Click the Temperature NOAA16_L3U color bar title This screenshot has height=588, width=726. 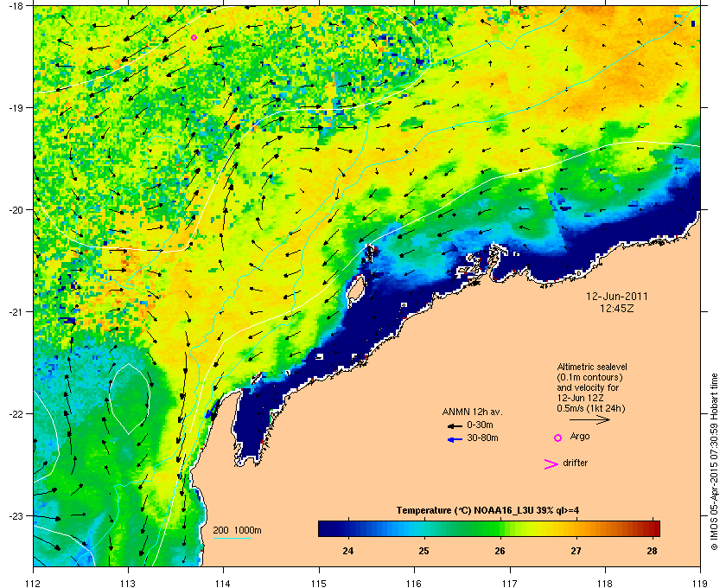[487, 510]
